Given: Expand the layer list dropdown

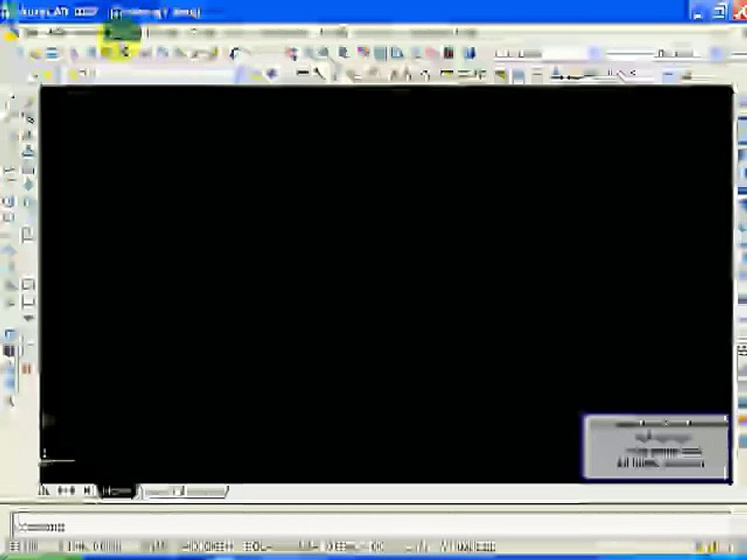Looking at the screenshot, I should [x=240, y=75].
